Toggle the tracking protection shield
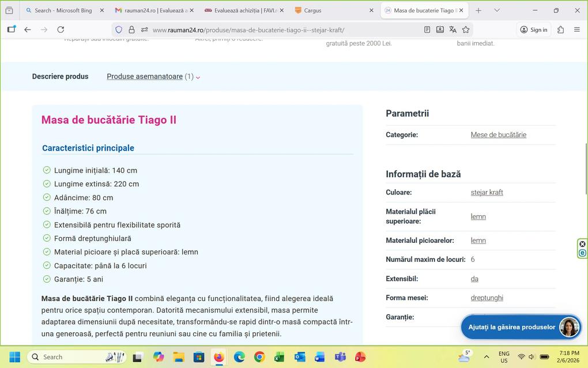Screen dimensions: 588x368 pos(118,29)
